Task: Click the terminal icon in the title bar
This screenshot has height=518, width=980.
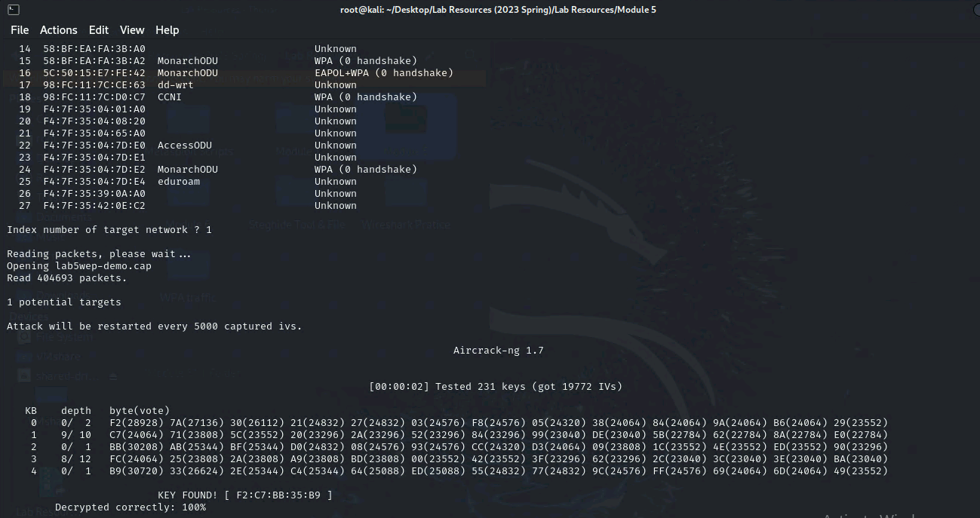Action: click(11, 10)
